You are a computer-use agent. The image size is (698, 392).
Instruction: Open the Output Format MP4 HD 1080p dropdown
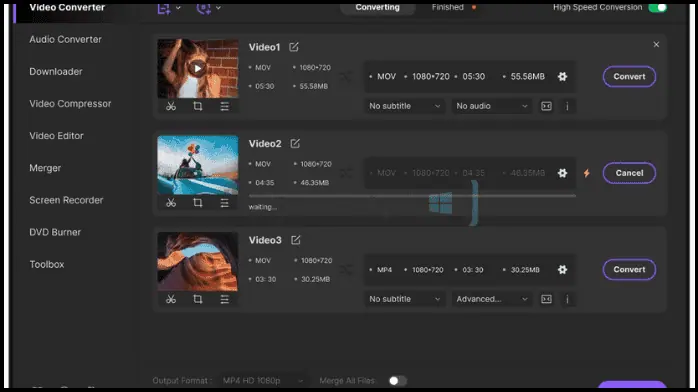[x=263, y=381]
